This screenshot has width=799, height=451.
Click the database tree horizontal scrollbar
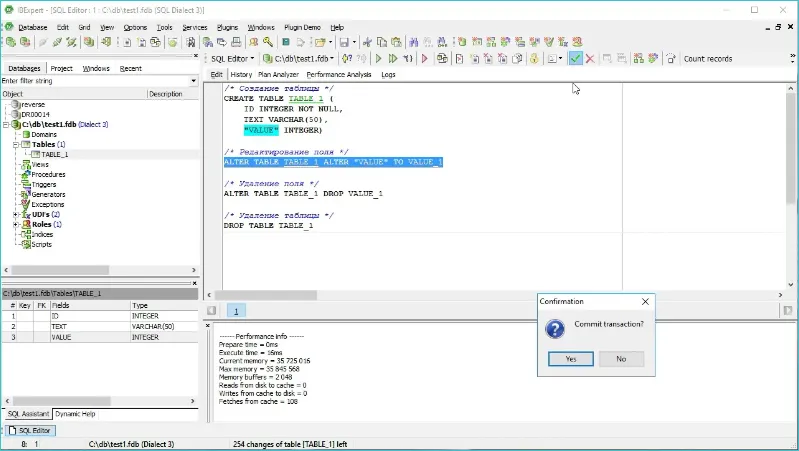click(60, 270)
